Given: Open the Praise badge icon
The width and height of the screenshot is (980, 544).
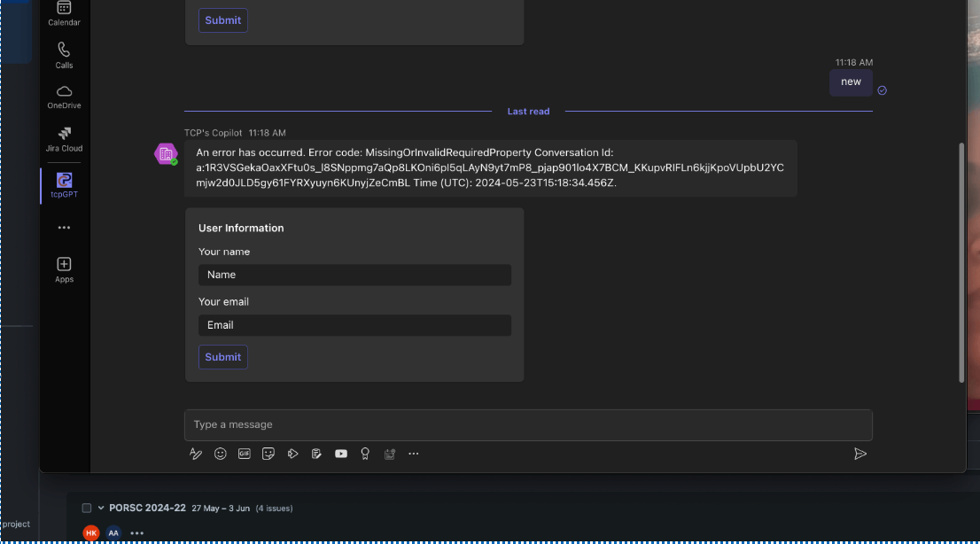Looking at the screenshot, I should tap(364, 453).
